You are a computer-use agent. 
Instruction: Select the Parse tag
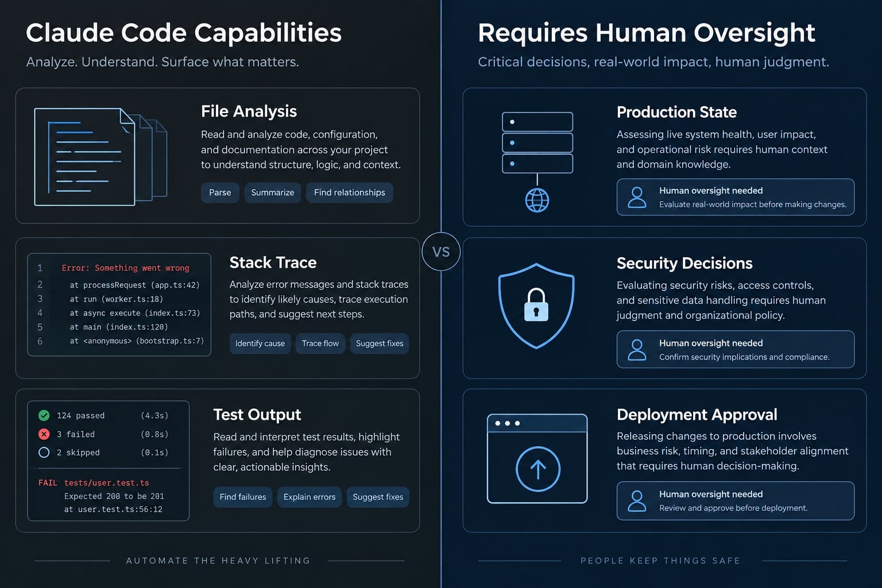pos(220,192)
